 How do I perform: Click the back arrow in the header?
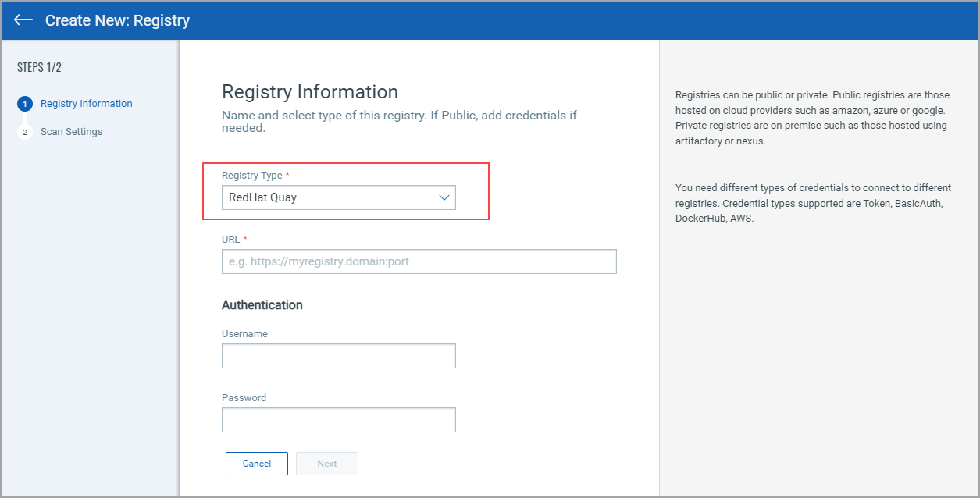[x=23, y=20]
